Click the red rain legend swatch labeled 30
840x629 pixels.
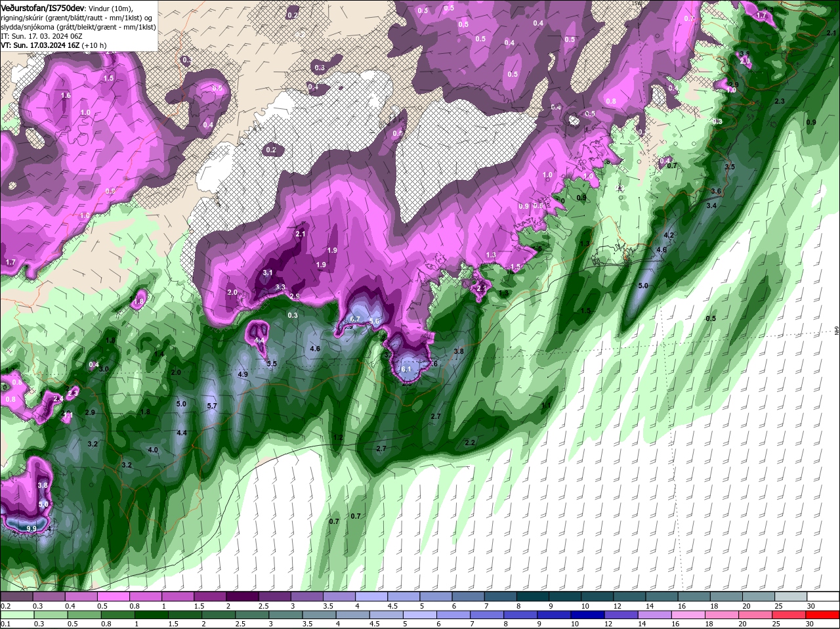824,615
